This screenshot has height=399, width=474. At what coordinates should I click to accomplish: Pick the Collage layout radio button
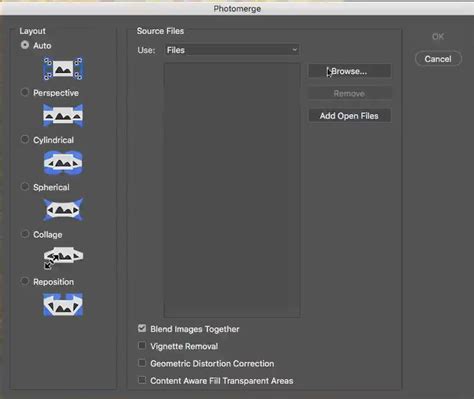click(25, 234)
